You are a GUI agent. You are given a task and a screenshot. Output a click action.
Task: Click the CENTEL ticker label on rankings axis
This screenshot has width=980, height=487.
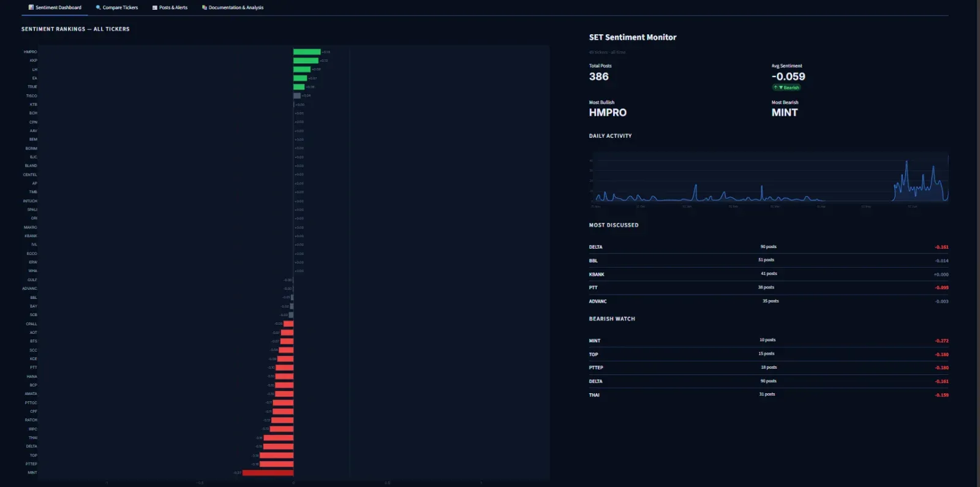(30, 175)
